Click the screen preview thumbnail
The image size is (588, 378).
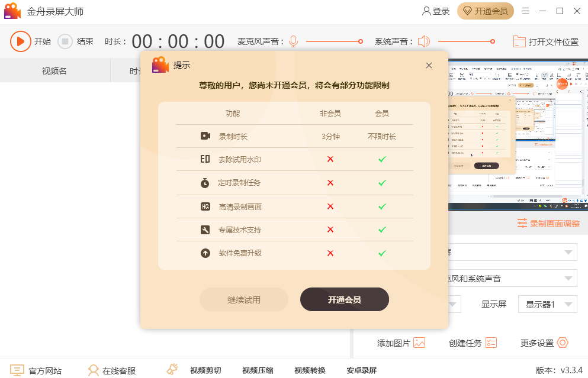(x=518, y=135)
